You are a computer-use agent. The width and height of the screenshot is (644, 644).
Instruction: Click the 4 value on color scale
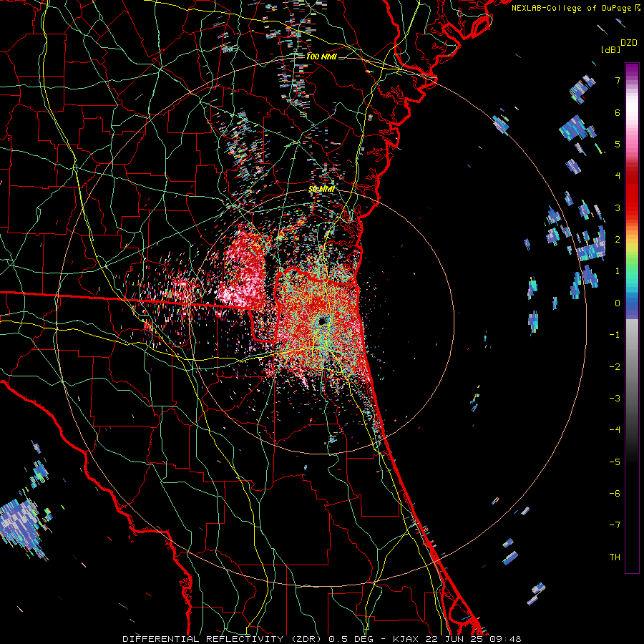click(x=618, y=176)
